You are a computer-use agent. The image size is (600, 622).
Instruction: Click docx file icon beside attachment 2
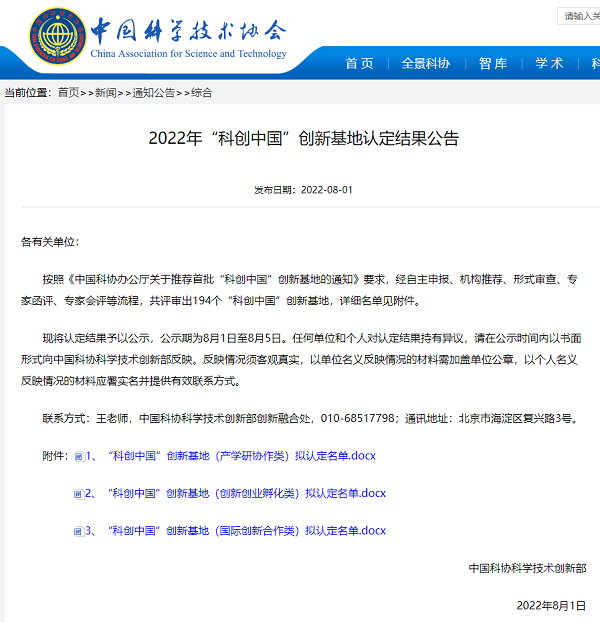[79, 494]
